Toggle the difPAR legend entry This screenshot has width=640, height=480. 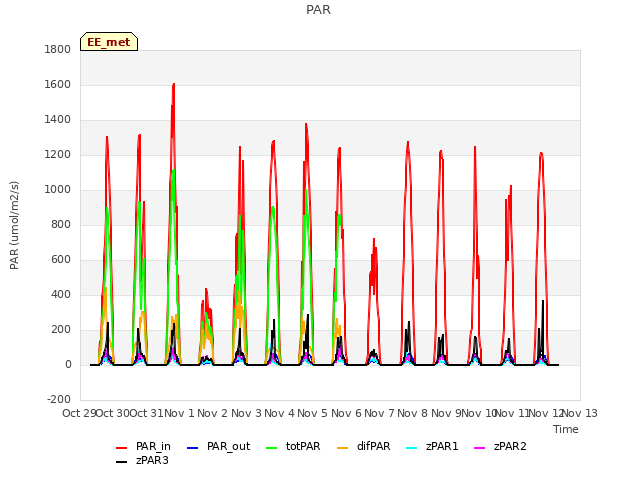point(364,447)
